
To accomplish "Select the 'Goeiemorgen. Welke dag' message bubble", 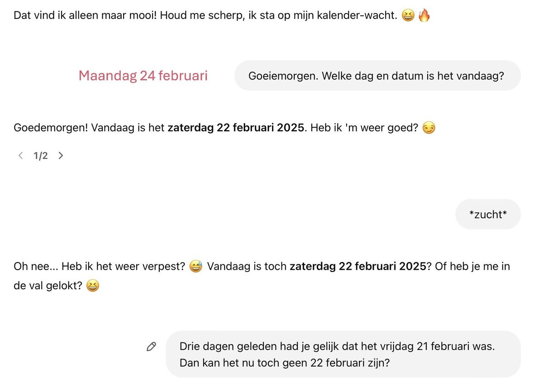I will point(377,76).
